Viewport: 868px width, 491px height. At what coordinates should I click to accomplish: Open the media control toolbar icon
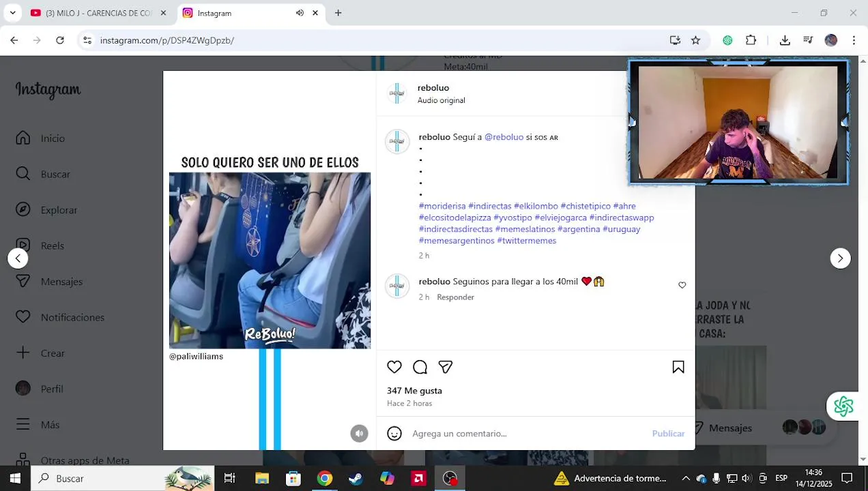tap(808, 40)
